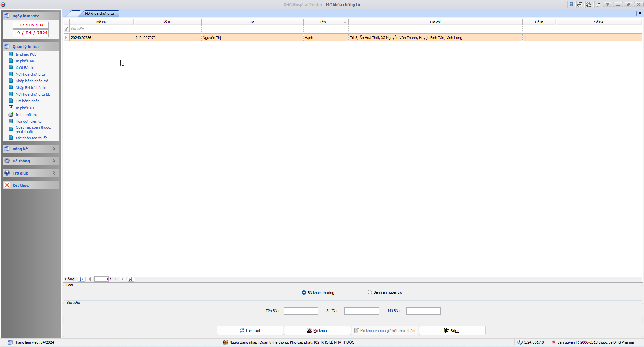Image resolution: width=644 pixels, height=347 pixels.
Task: Expand the Hệ thống section chevron
Action: tap(54, 161)
